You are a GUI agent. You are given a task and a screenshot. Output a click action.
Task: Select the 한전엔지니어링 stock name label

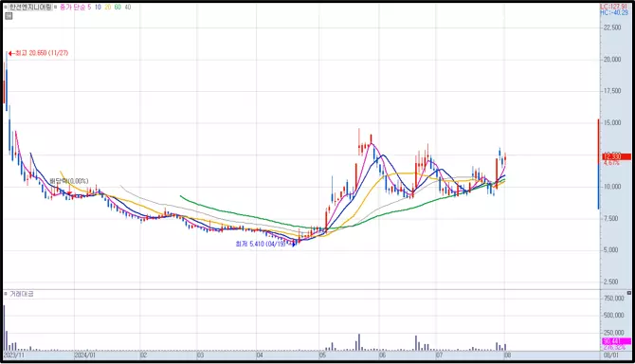(30, 8)
